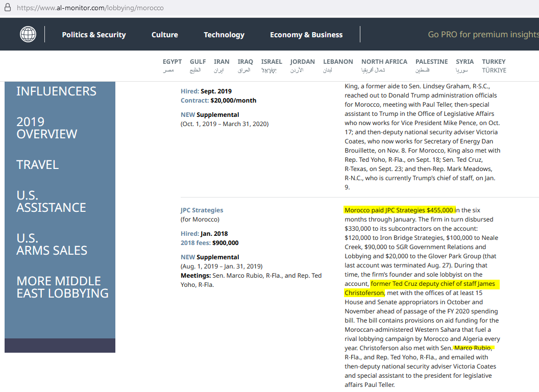
Task: Click the '(Oct. 1, 2019 – March 31, 2020)' date range
Action: click(225, 124)
